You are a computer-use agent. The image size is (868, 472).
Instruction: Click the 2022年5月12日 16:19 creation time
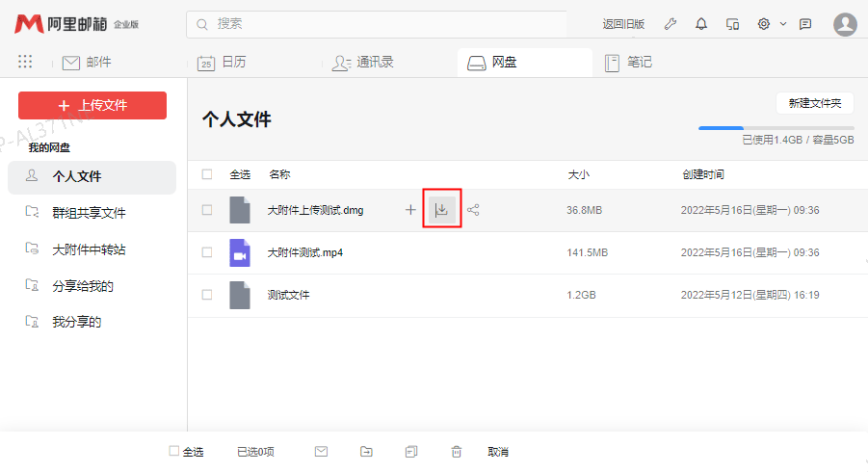[750, 295]
